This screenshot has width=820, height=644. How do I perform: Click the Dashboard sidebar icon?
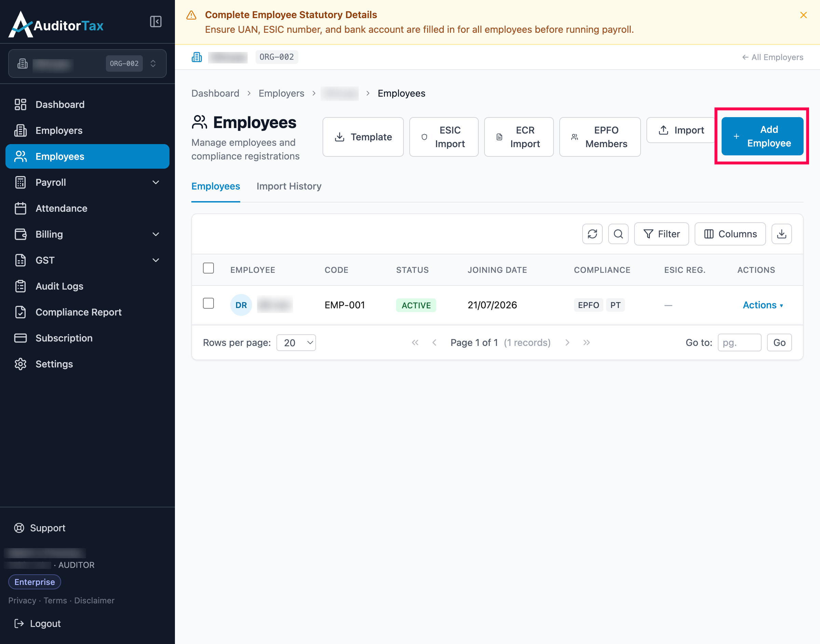pyautogui.click(x=20, y=104)
